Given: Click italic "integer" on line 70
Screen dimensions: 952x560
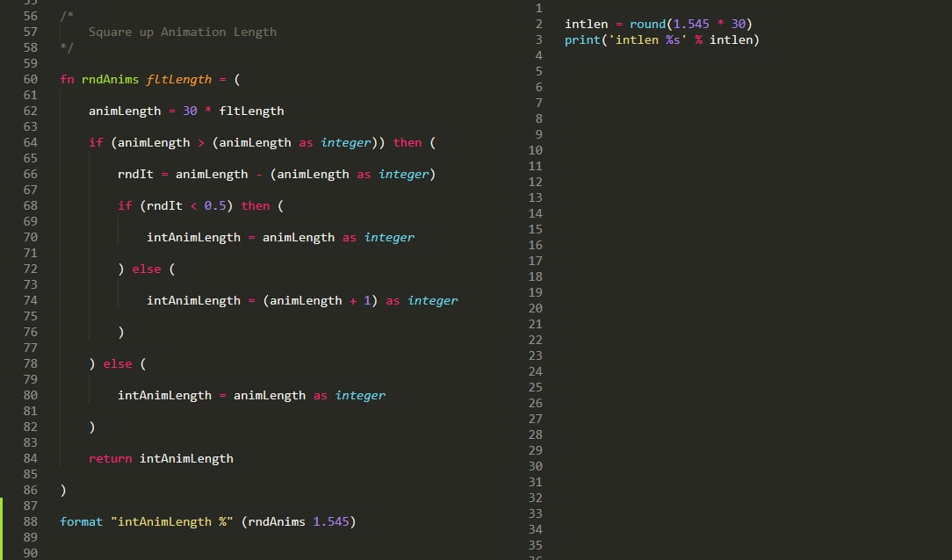Looking at the screenshot, I should point(388,237).
